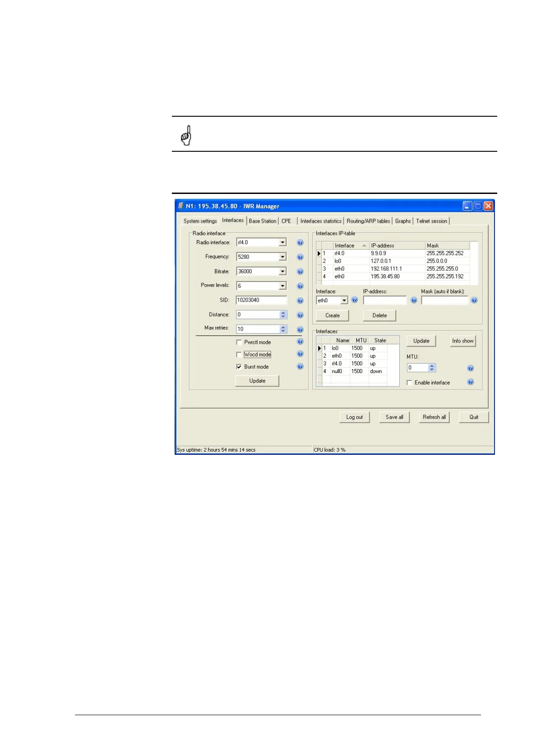Click the Create button
Image resolution: width=534 pixels, height=756 pixels.
coord(333,316)
